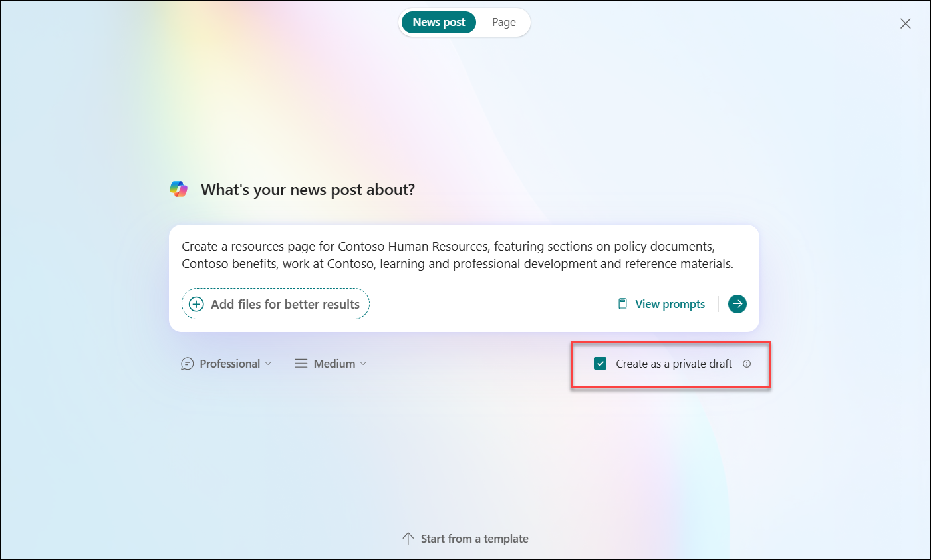Open the Professional tone dropdown
931x560 pixels.
(x=229, y=363)
